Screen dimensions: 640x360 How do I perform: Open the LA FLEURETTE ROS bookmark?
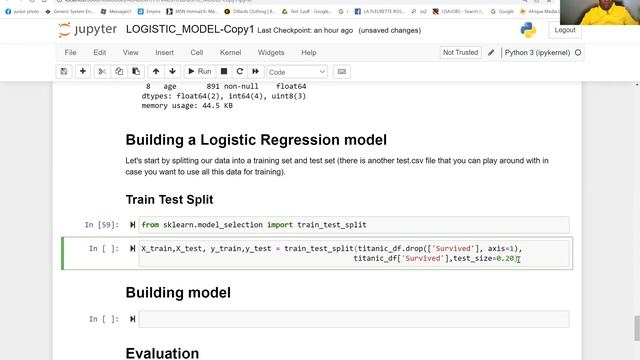coord(380,11)
